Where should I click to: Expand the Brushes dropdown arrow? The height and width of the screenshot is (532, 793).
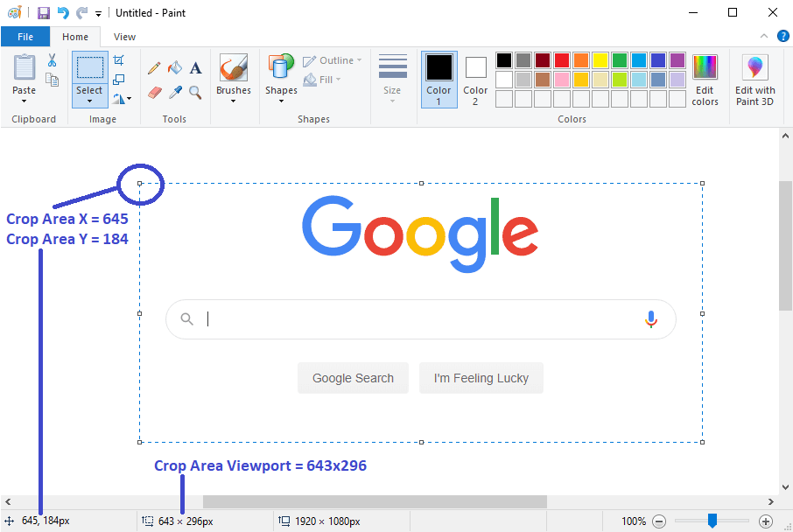(x=233, y=101)
